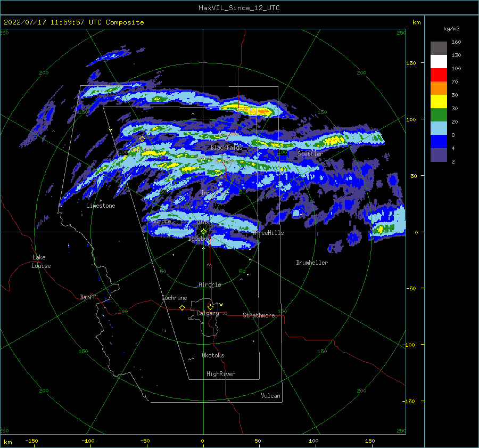This screenshot has height=448, width=479.
Task: Click the Drumheller label
Action: 312,263
